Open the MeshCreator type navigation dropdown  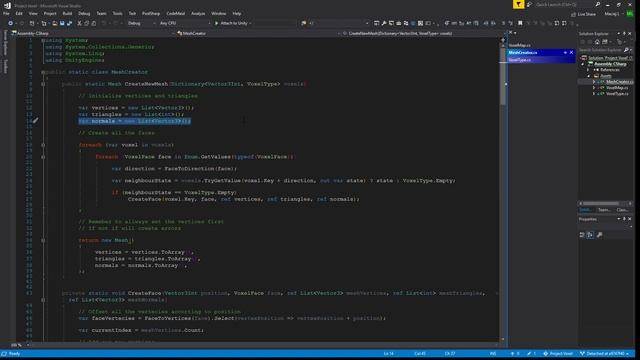point(259,33)
